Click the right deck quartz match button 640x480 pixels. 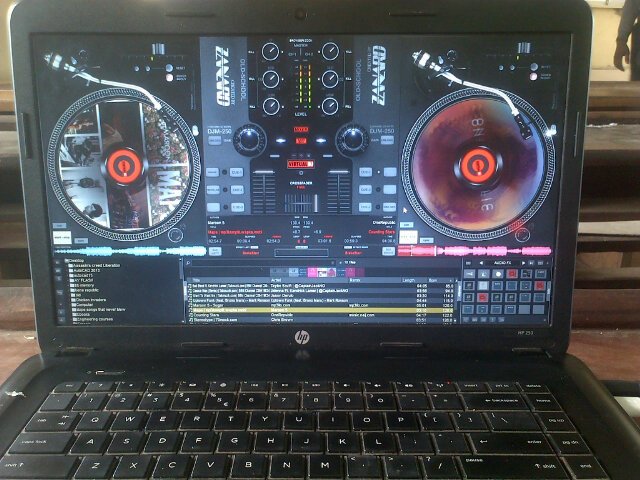[x=533, y=76]
